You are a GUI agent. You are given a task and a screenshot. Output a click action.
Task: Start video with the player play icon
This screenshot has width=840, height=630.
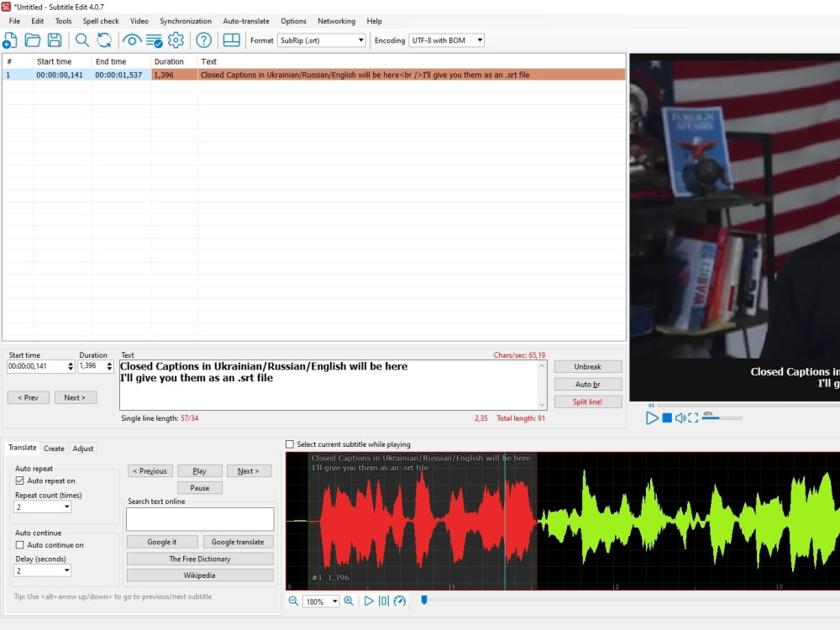(652, 417)
